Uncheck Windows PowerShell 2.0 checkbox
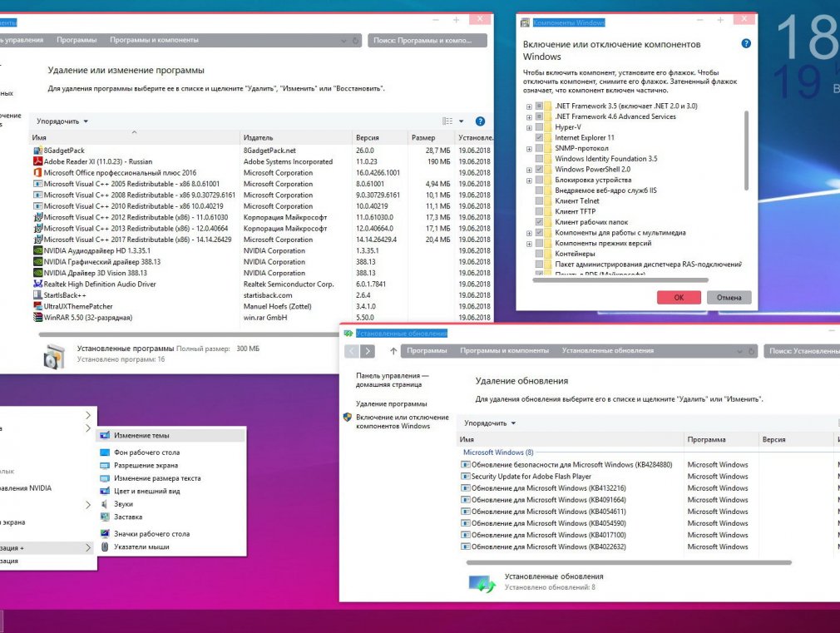The width and height of the screenshot is (840, 633). pyautogui.click(x=540, y=170)
